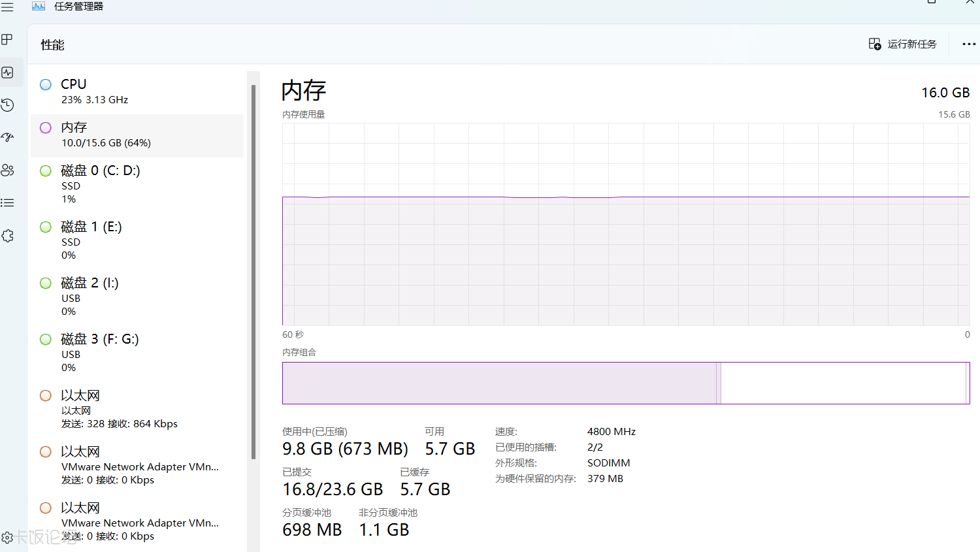Open Task Manager settings gear
The height and width of the screenshot is (552, 980).
pos(7,538)
